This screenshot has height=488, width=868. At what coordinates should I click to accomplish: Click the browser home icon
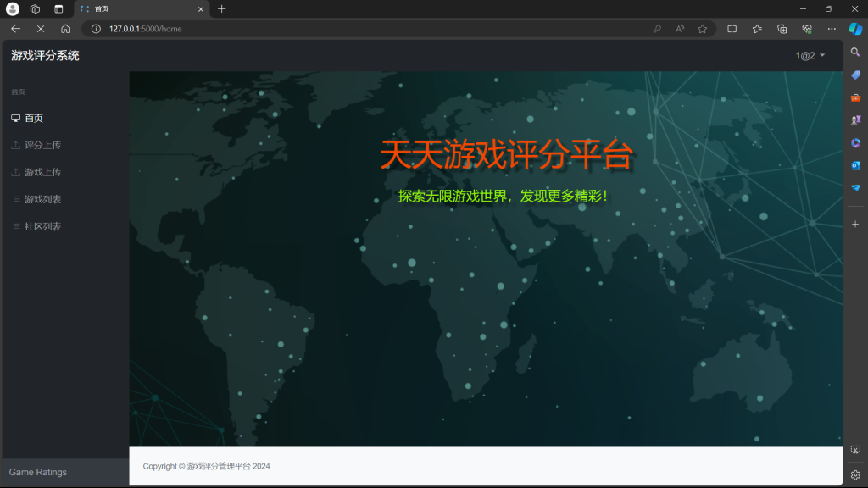pos(65,29)
